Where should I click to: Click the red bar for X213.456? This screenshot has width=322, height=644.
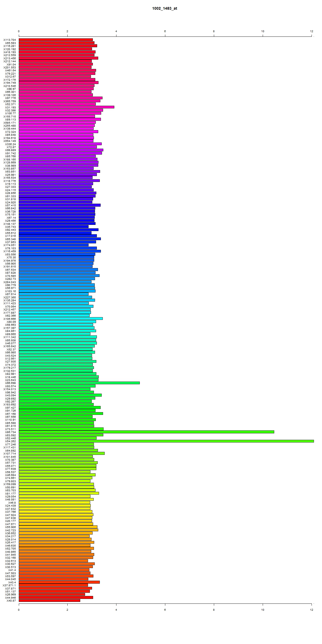pyautogui.click(x=58, y=58)
